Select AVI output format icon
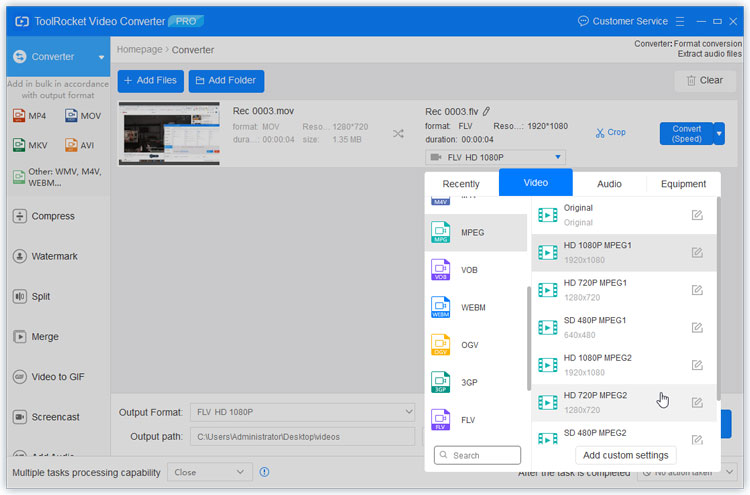This screenshot has width=750, height=495. 79,145
